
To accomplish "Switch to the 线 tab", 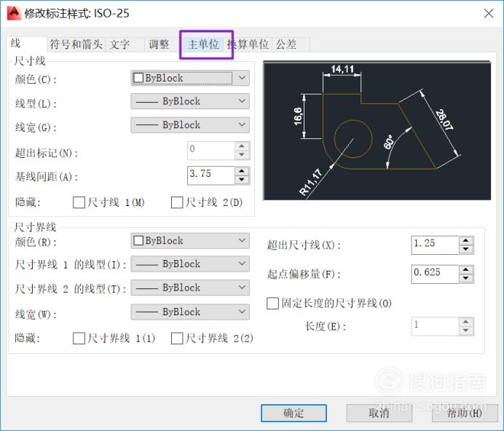I will pos(26,44).
